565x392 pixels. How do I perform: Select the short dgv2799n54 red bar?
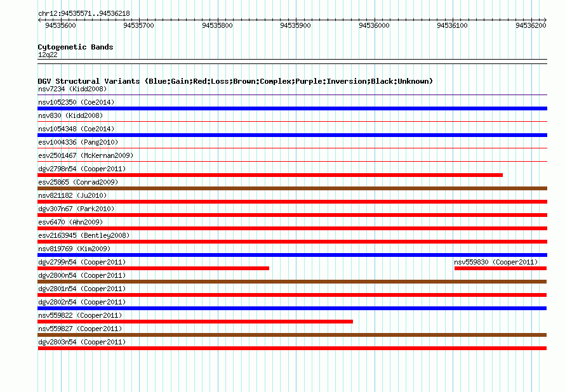pyautogui.click(x=154, y=268)
